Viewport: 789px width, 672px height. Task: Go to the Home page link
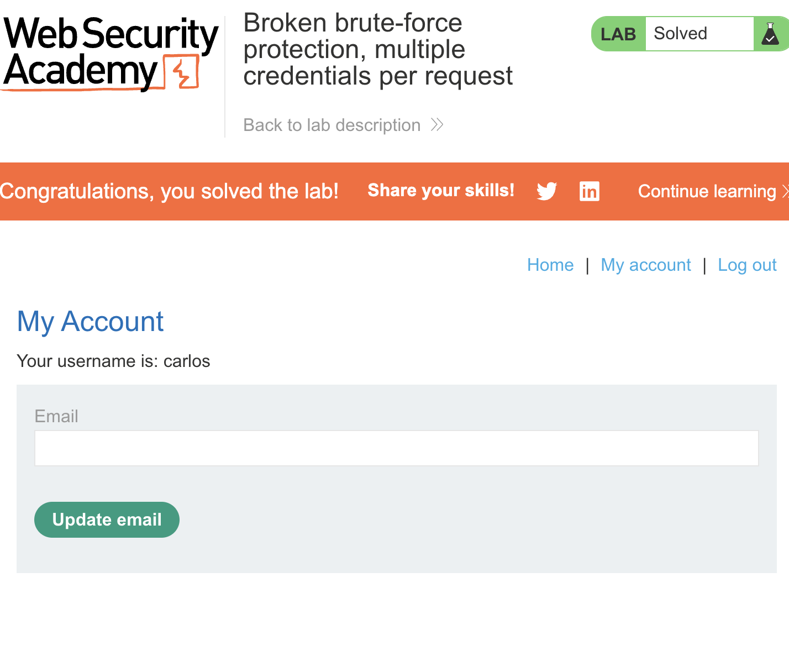(x=550, y=265)
